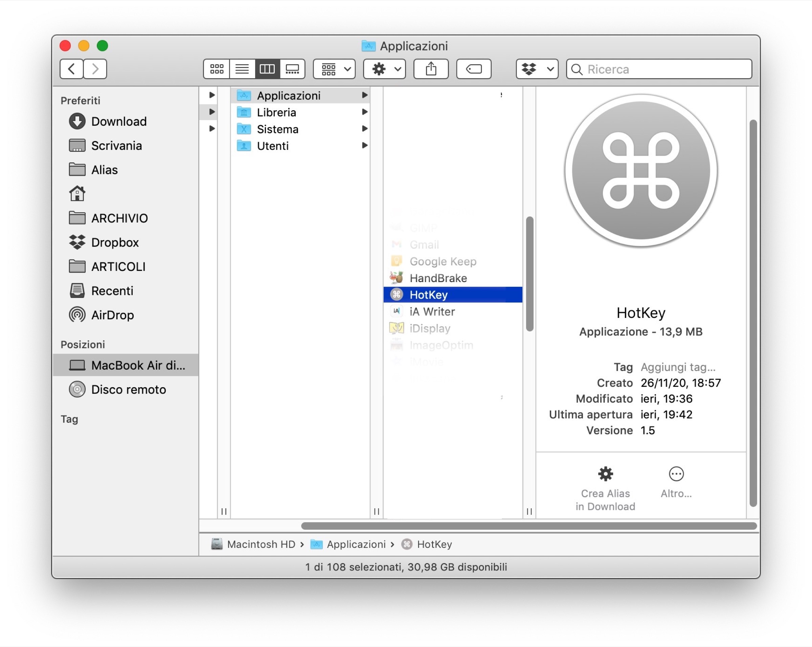Select Disco remoto in sidebar
Image resolution: width=812 pixels, height=647 pixels.
click(128, 390)
